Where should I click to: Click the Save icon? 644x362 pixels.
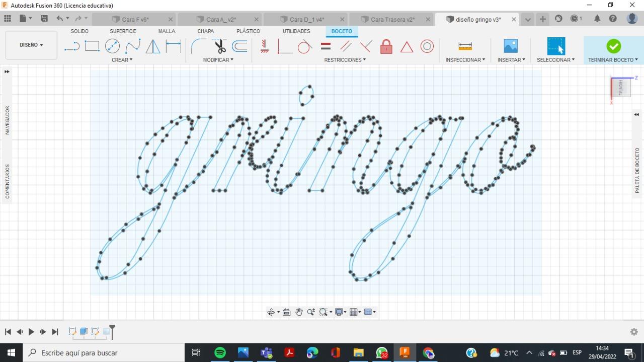(44, 19)
